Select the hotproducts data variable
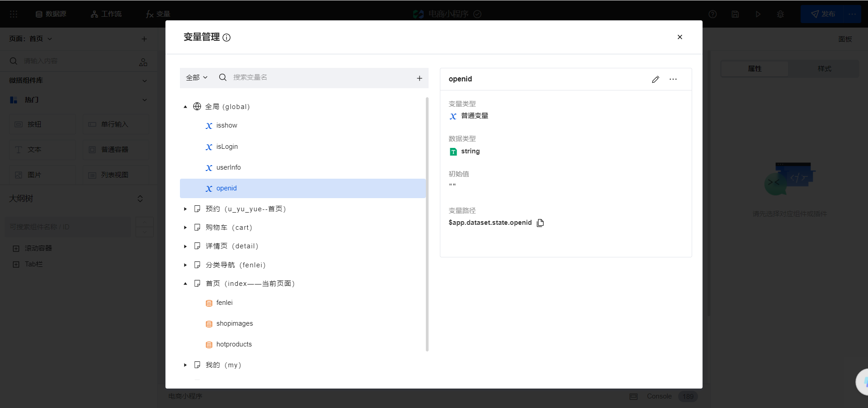Viewport: 868px width, 408px height. click(x=234, y=344)
